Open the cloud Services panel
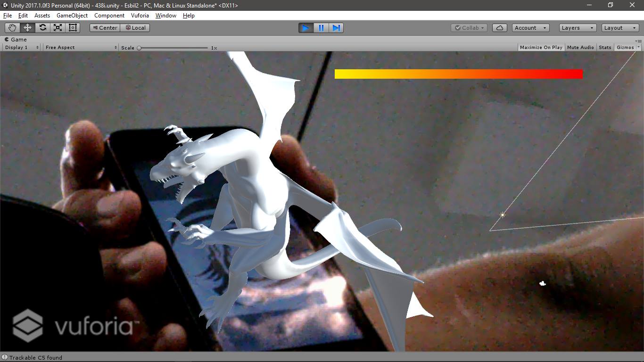The height and width of the screenshot is (362, 644). click(x=500, y=28)
